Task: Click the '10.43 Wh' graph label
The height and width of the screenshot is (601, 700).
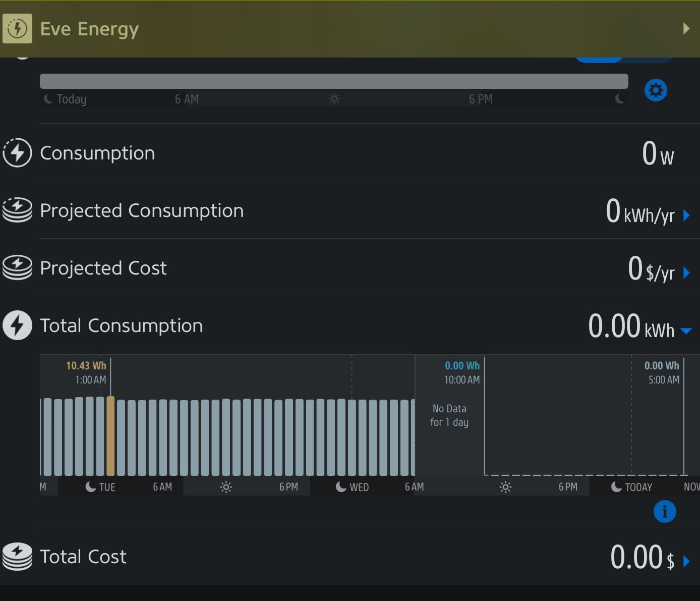Action: pos(86,365)
